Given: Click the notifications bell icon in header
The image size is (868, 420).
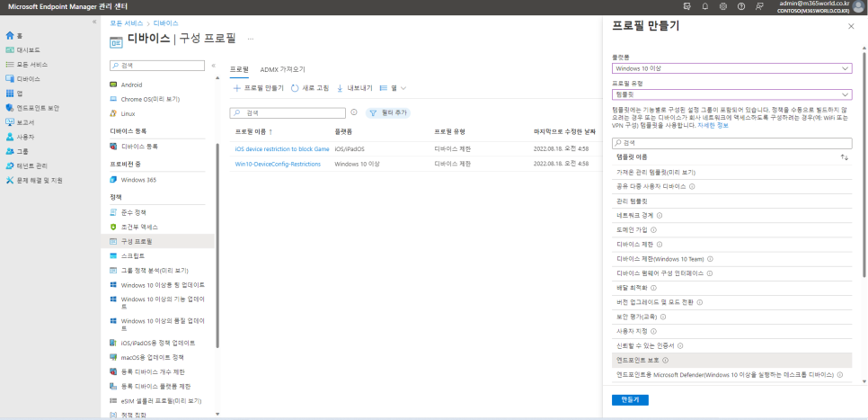Looking at the screenshot, I should coord(704,6).
